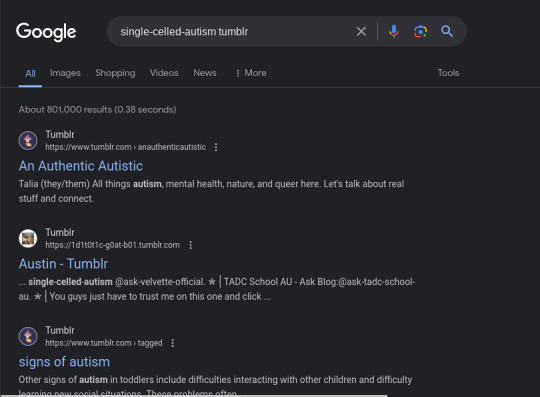Screen dimensions: 540x397
Task: Go to Google home via logo
Action: pyautogui.click(x=46, y=32)
